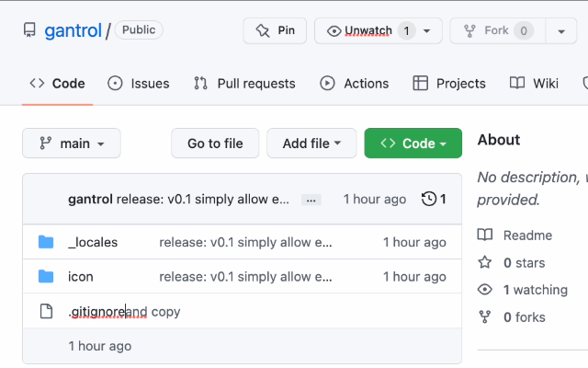Click the icon folder's folder icon
Screen dimensions: 588x368
(x=46, y=276)
